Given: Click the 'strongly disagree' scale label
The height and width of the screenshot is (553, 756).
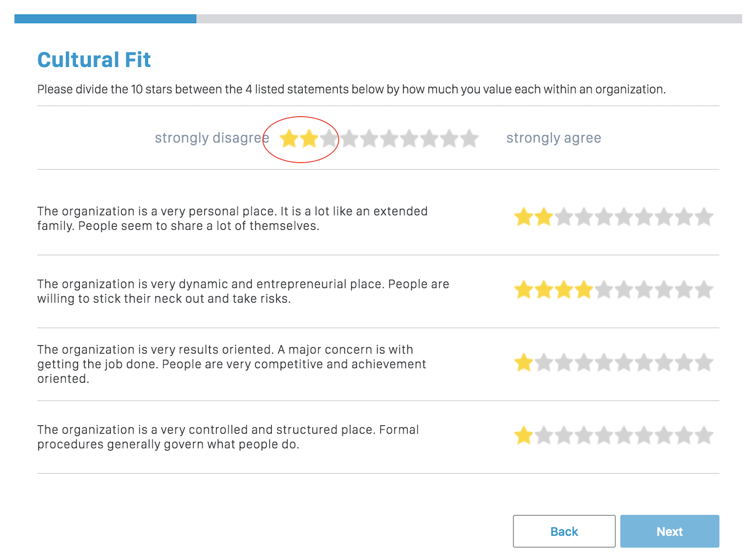Looking at the screenshot, I should tap(212, 138).
